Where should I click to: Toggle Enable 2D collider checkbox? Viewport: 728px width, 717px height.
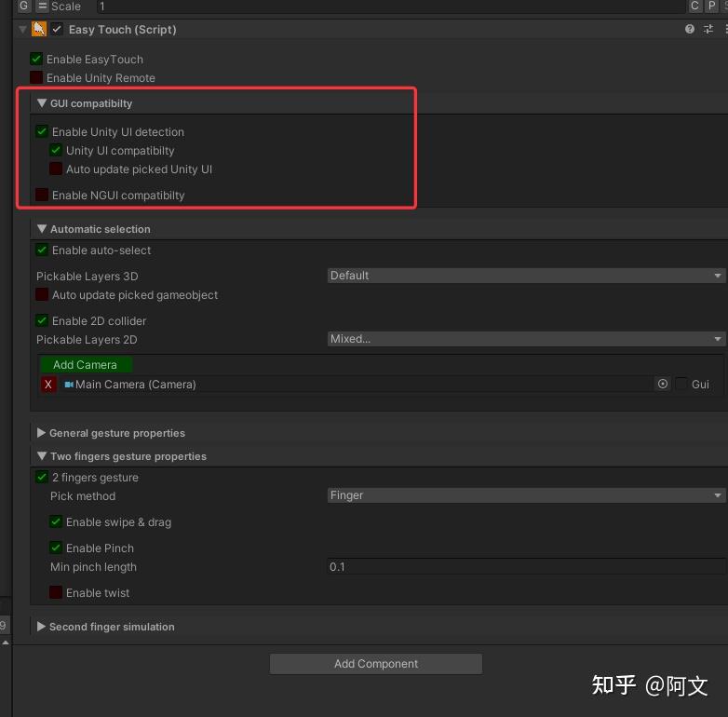tap(42, 320)
